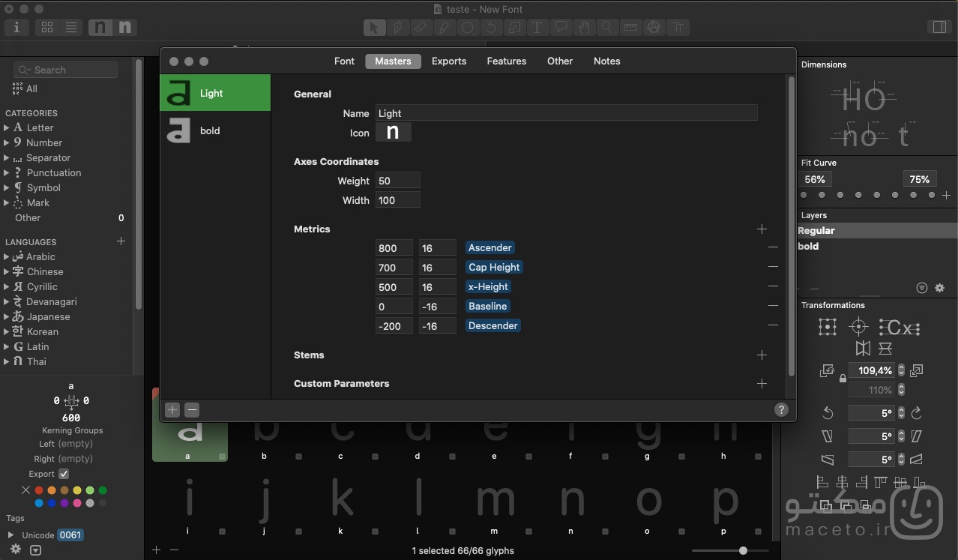
Task: Click the transformation origin grid icon
Action: 828,327
